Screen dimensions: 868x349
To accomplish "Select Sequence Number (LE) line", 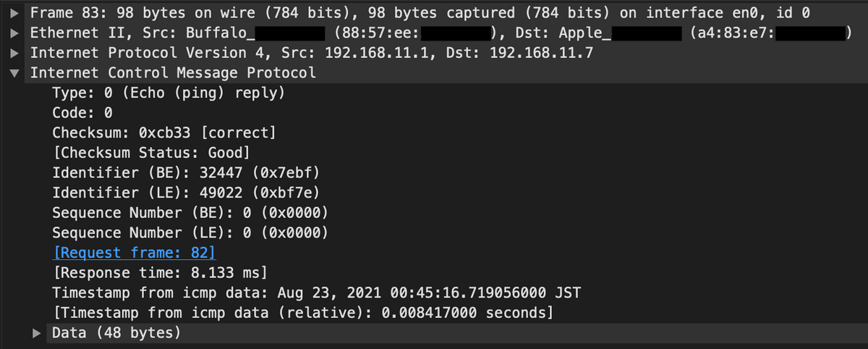I will point(190,233).
